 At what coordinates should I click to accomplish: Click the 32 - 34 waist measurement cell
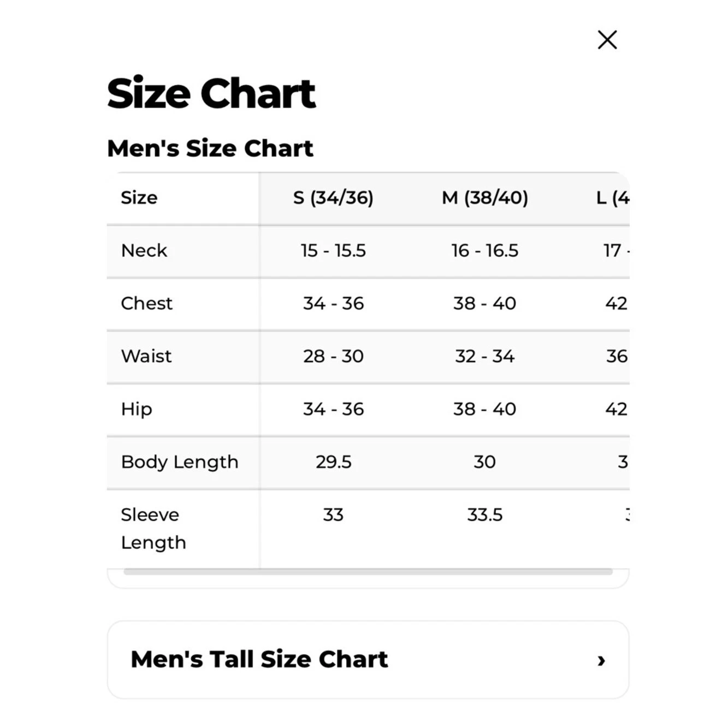coord(485,356)
